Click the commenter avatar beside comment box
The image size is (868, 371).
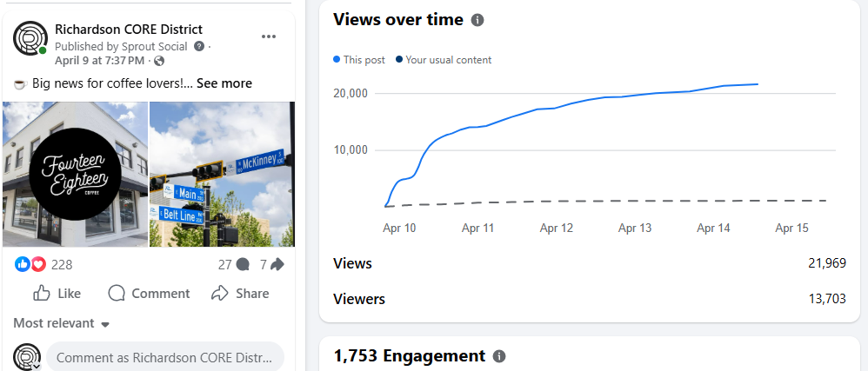pos(27,356)
